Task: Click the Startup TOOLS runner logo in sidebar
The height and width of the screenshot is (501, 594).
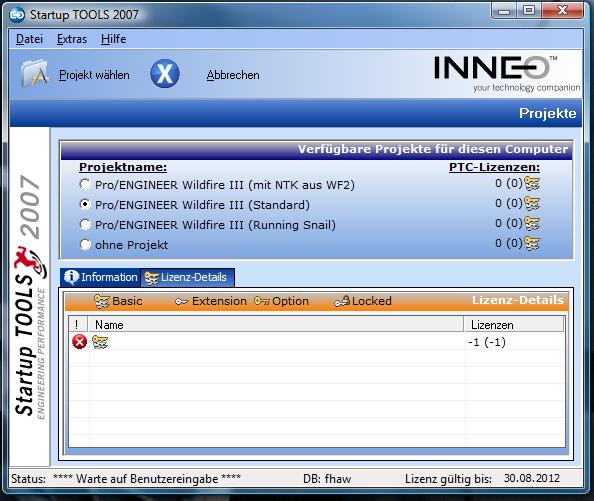Action: coord(31,262)
